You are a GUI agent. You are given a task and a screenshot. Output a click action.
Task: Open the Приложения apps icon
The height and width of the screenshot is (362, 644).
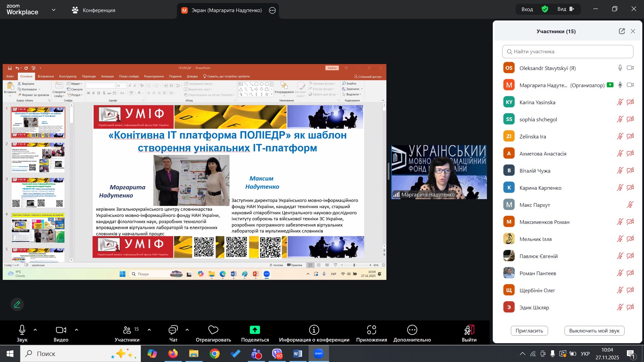[x=371, y=330]
